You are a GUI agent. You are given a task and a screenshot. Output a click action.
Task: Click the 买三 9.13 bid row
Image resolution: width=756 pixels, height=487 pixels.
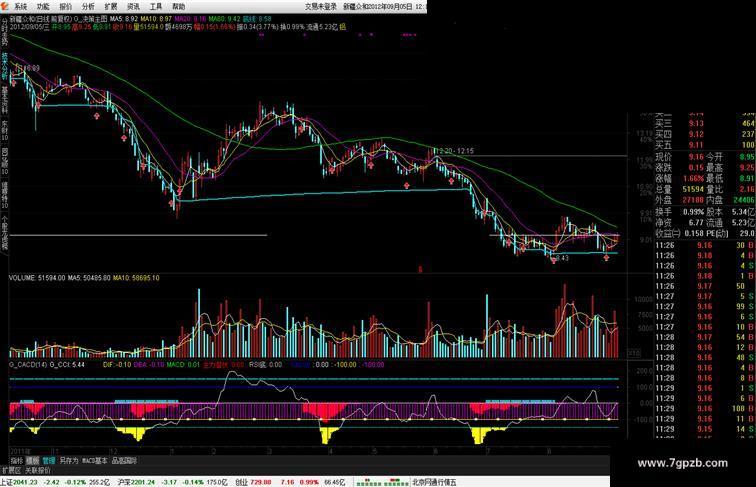705,123
